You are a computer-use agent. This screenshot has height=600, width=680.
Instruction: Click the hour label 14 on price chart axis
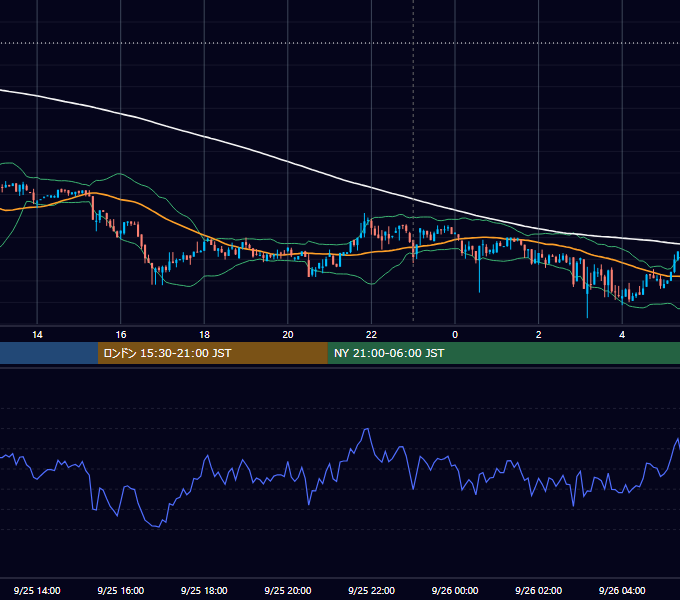point(37,335)
